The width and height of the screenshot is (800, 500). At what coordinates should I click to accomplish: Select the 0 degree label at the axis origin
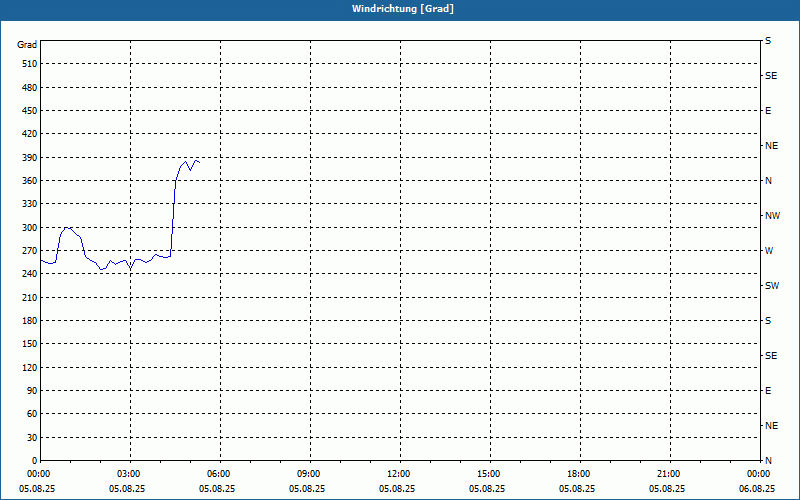35,461
